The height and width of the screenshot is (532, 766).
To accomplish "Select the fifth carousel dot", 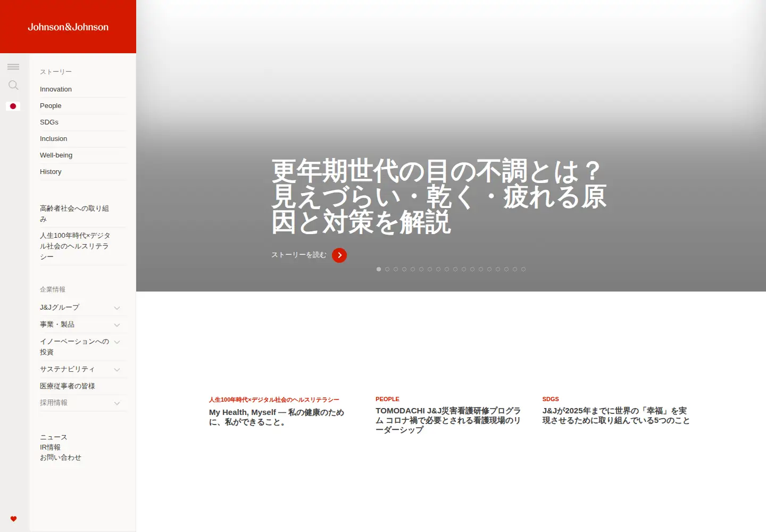I will (413, 269).
